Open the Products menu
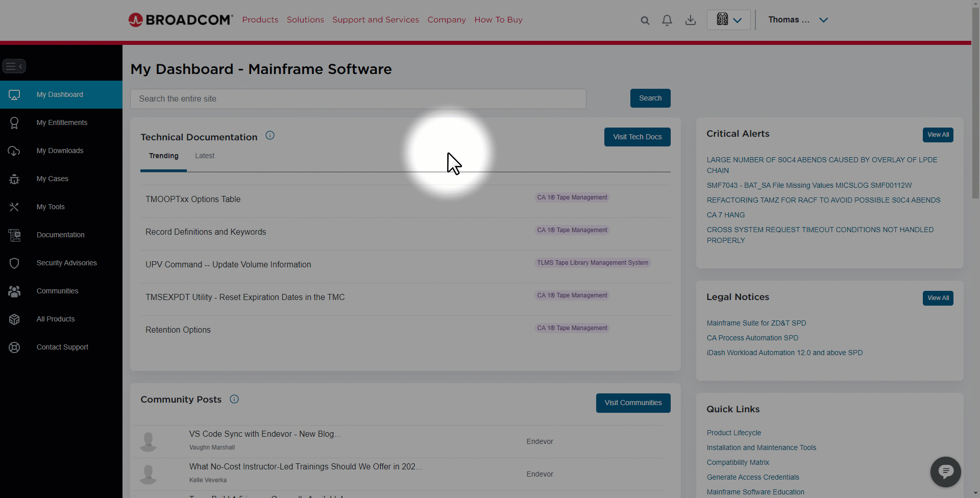This screenshot has height=498, width=980. pos(260,20)
